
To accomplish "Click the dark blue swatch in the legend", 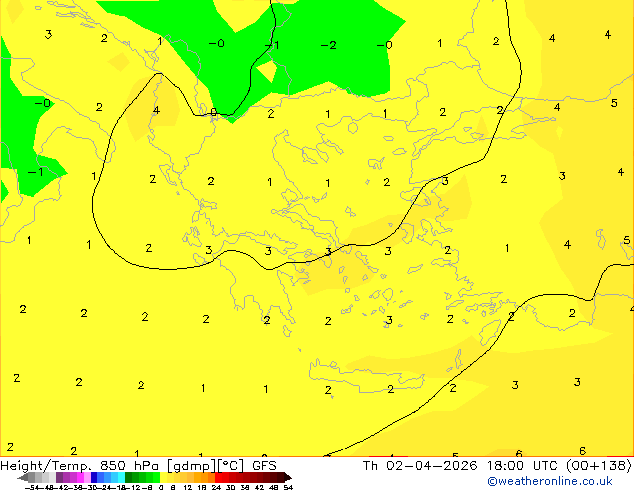I will point(94,477).
